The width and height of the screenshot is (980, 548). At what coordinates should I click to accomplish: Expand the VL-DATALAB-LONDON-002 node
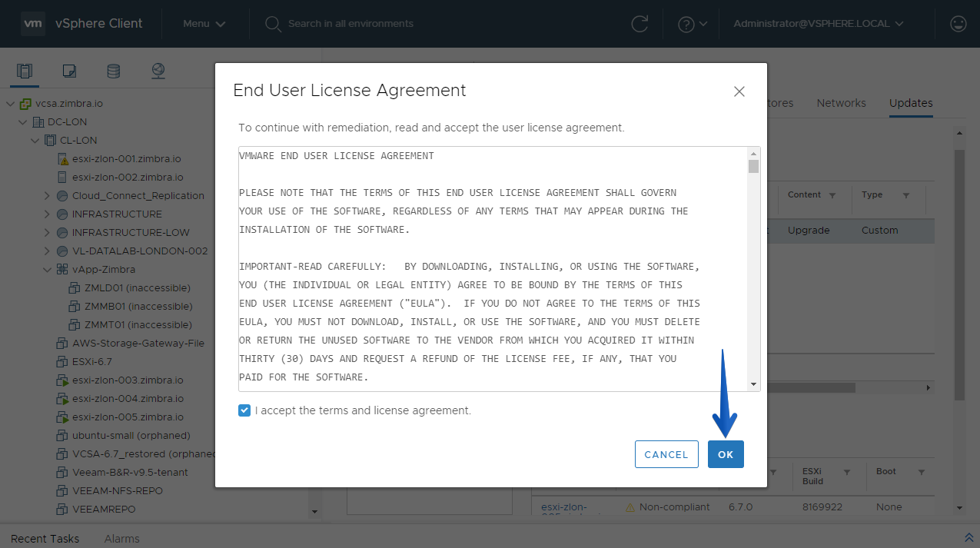pyautogui.click(x=48, y=251)
